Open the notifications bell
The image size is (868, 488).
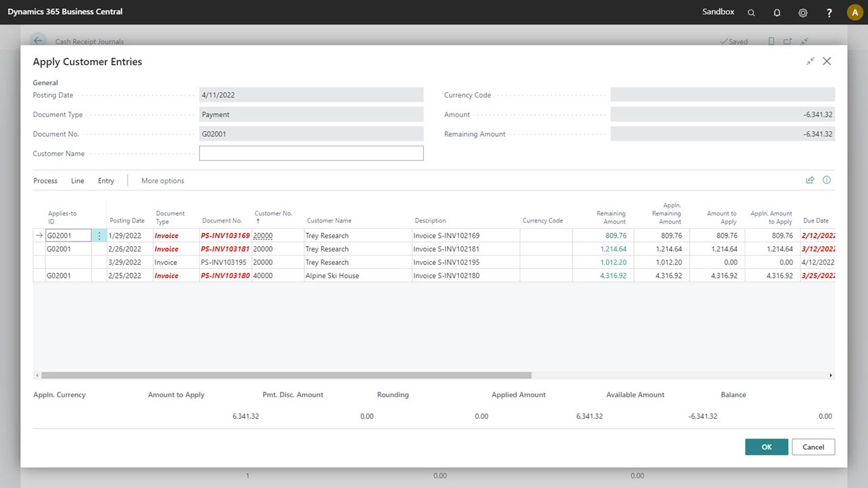coord(777,12)
